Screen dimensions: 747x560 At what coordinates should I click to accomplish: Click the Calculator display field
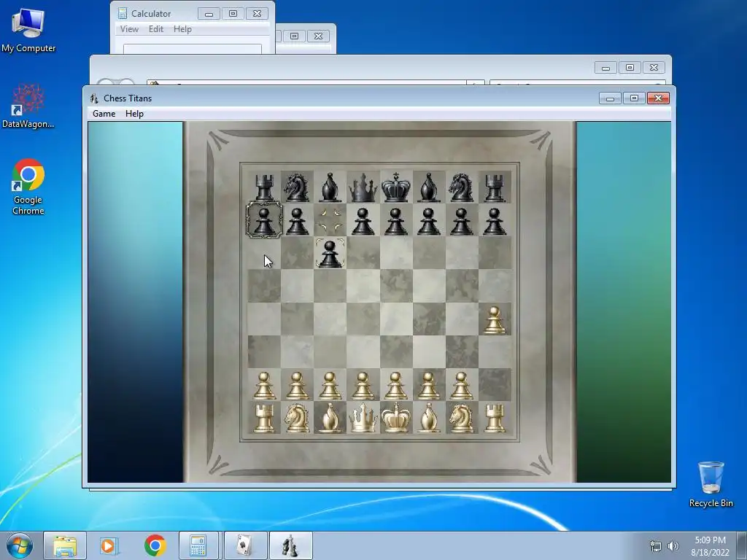pyautogui.click(x=193, y=49)
